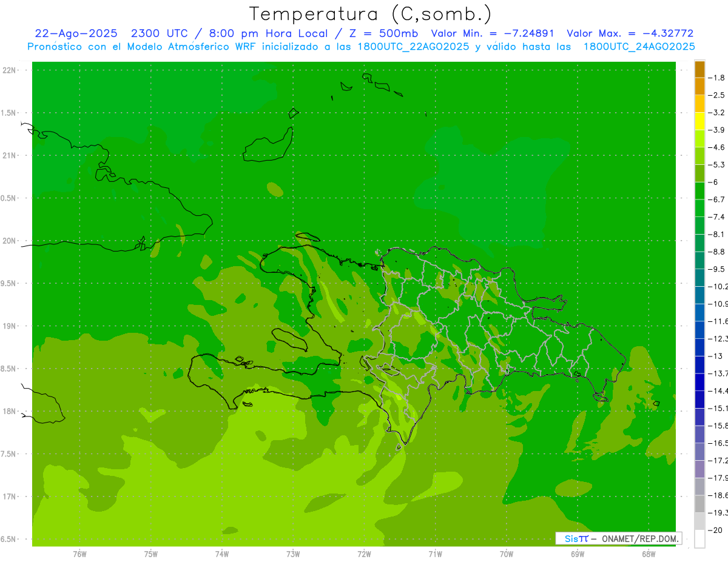Click the '68W' longitude label
Screen dimensions: 728x562
click(x=649, y=554)
